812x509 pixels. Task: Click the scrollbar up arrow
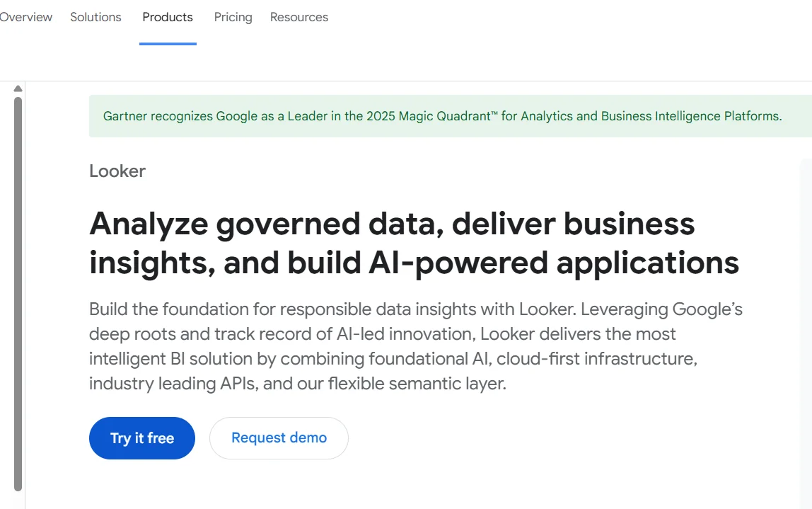point(18,88)
